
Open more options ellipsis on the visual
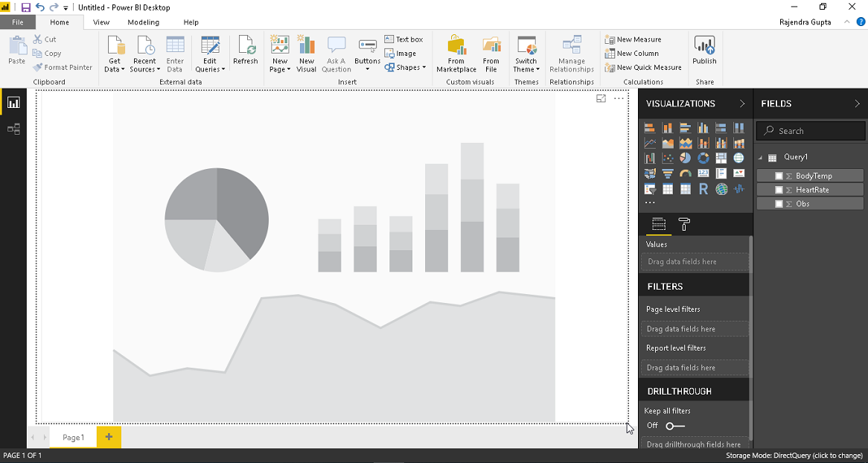pyautogui.click(x=619, y=98)
